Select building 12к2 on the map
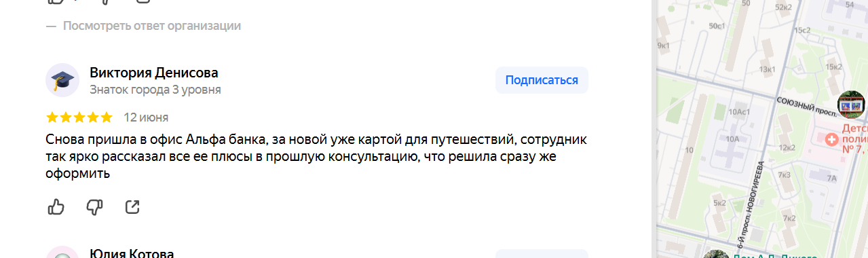 [787, 147]
